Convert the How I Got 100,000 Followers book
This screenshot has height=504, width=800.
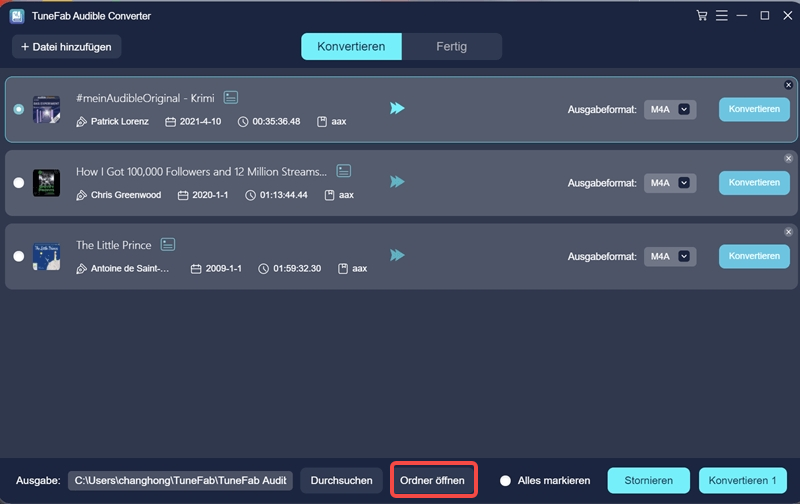click(754, 183)
